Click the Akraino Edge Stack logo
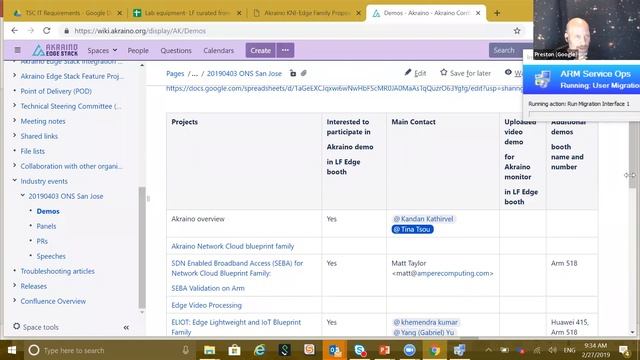 [x=55, y=50]
